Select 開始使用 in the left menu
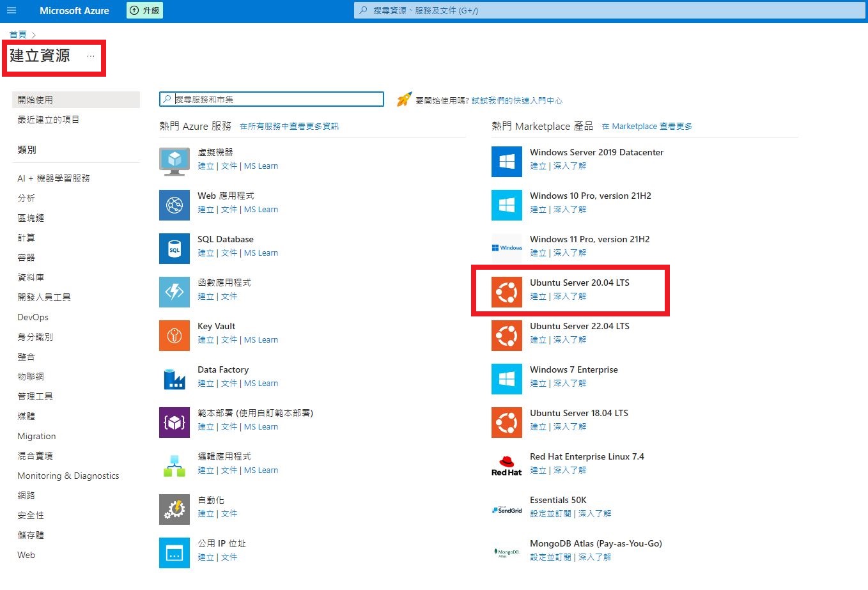The width and height of the screenshot is (868, 590). pyautogui.click(x=76, y=100)
